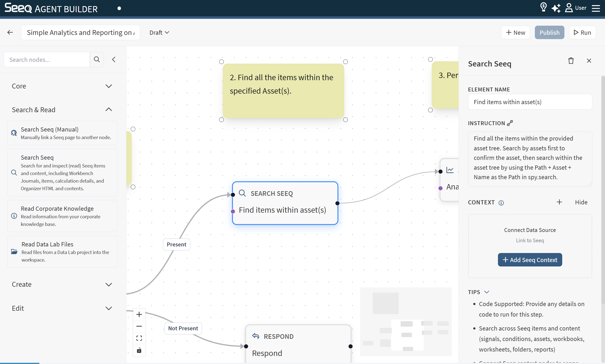The image size is (605, 364).
Task: Click the Add Seeq Context button
Action: click(x=530, y=260)
